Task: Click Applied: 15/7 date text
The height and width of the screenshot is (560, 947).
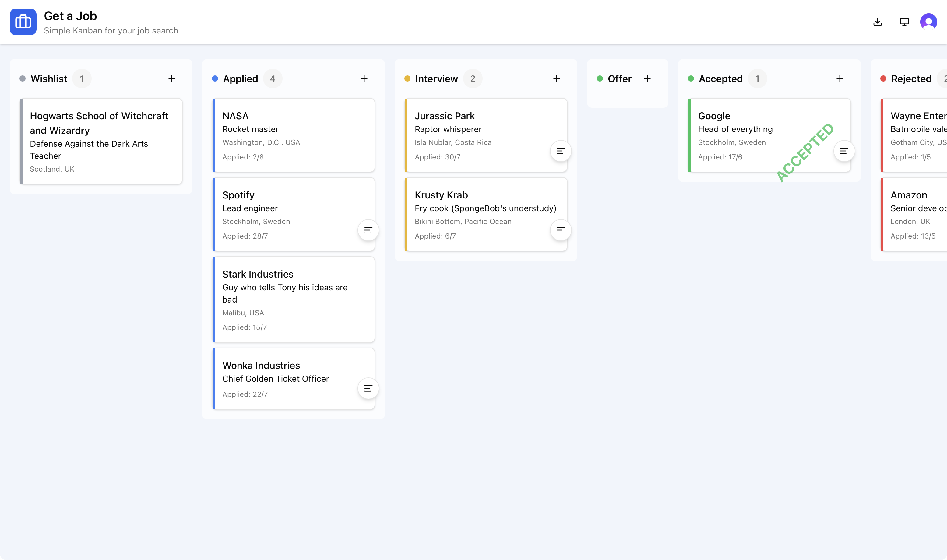Action: (245, 327)
